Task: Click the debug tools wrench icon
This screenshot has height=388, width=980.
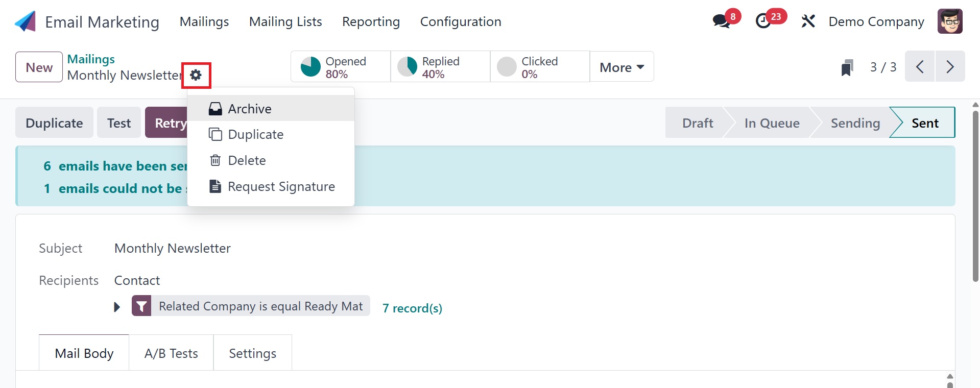Action: pos(808,21)
